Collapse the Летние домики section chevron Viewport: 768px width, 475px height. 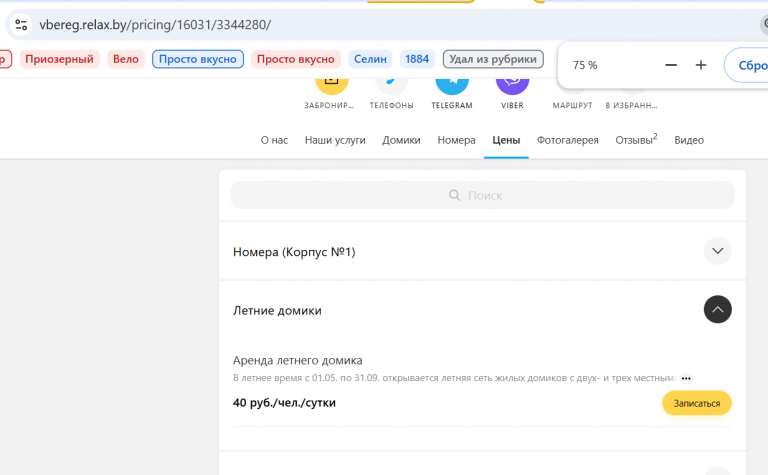pos(718,309)
